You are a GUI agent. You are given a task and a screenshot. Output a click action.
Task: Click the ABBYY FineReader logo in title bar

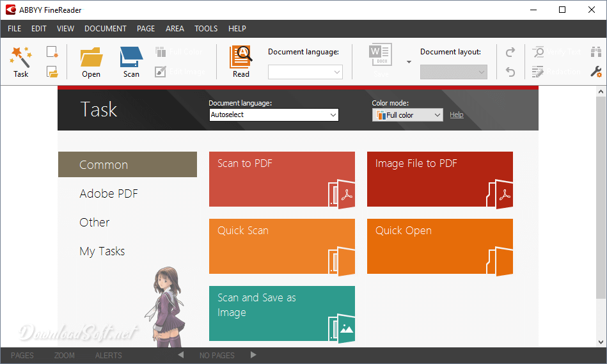[10, 10]
